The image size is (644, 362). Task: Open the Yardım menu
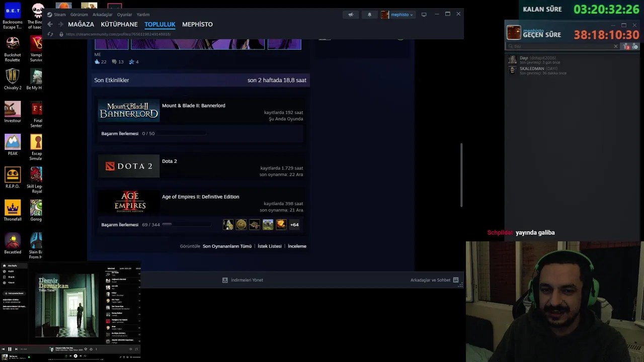(x=143, y=15)
